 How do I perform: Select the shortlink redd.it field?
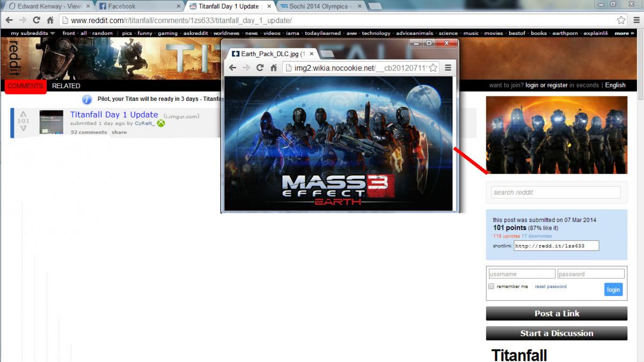pyautogui.click(x=556, y=246)
